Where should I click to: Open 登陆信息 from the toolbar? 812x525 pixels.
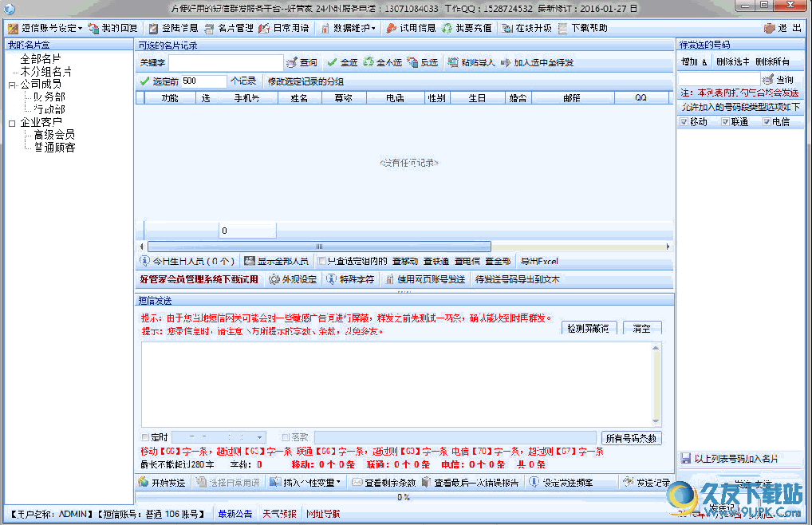(x=173, y=28)
